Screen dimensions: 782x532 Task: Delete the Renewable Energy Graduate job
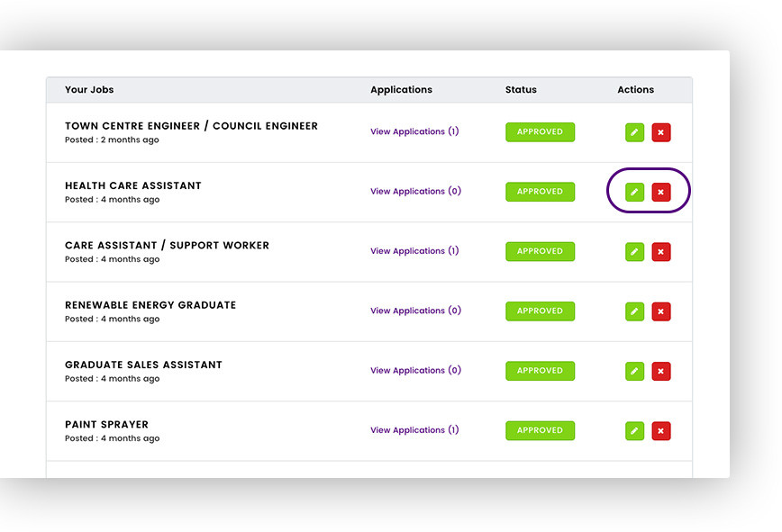pos(661,311)
